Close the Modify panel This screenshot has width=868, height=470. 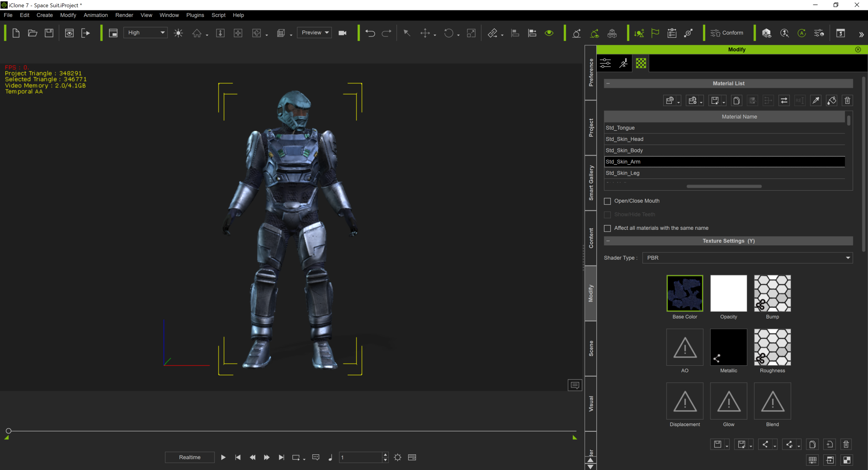858,50
